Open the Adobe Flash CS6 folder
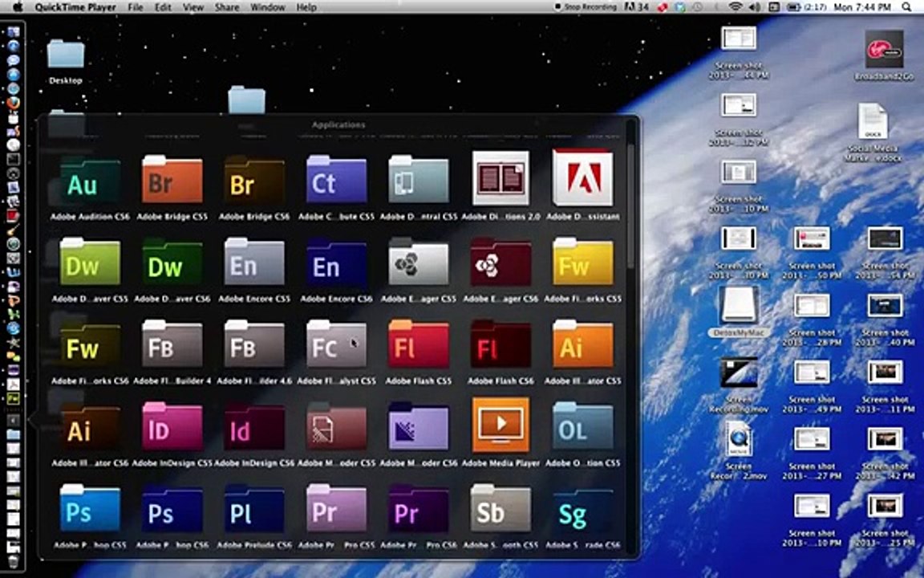The image size is (924, 578). [x=500, y=344]
